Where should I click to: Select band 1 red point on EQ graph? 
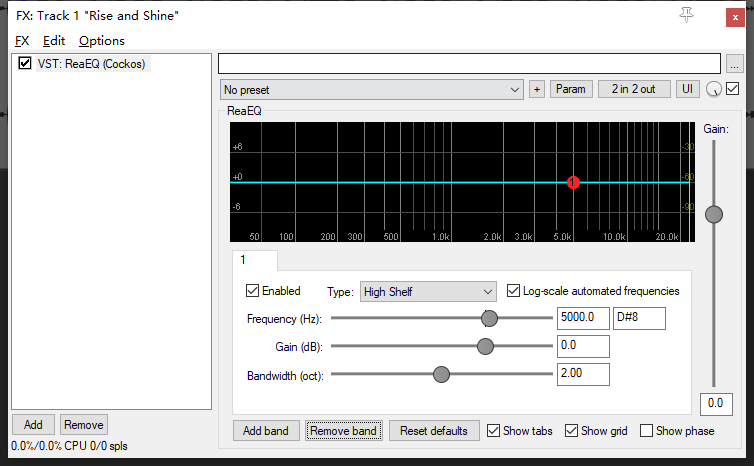tap(573, 183)
